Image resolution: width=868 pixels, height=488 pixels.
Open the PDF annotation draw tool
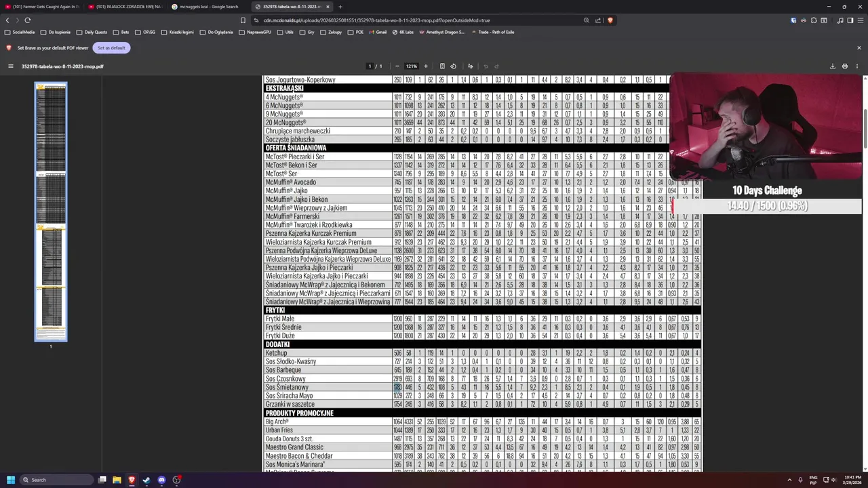tap(470, 66)
